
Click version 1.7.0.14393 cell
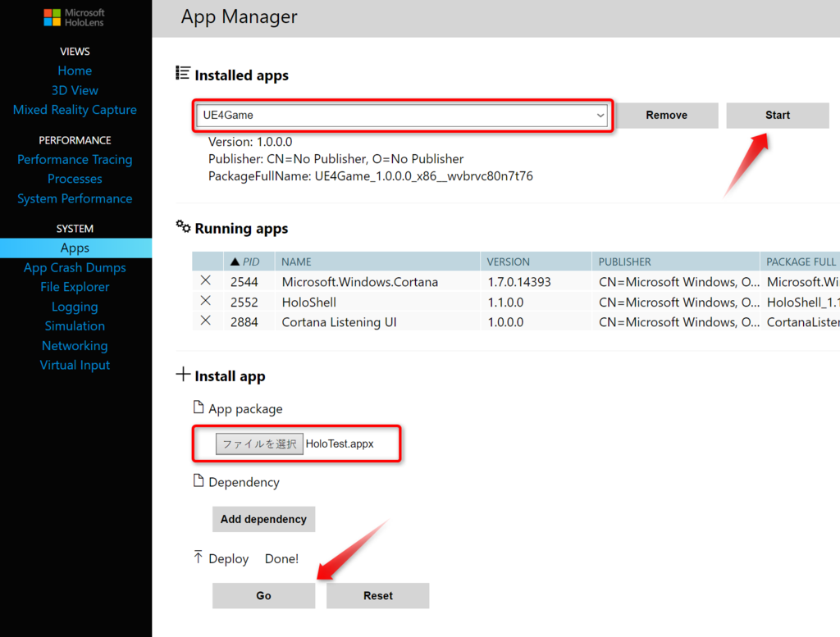pyautogui.click(x=519, y=282)
